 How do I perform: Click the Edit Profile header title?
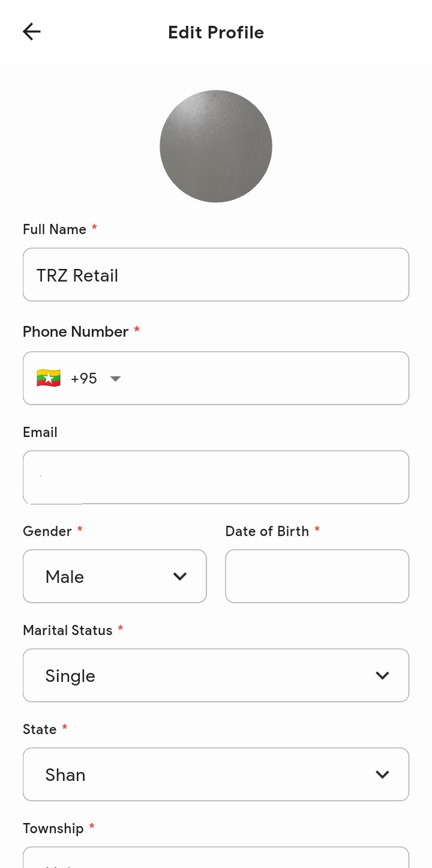(x=216, y=32)
